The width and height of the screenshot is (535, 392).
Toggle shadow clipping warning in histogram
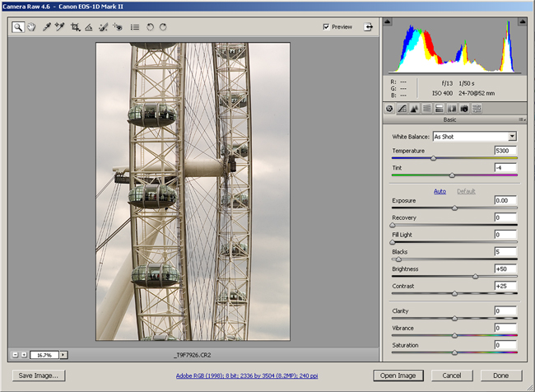point(387,21)
